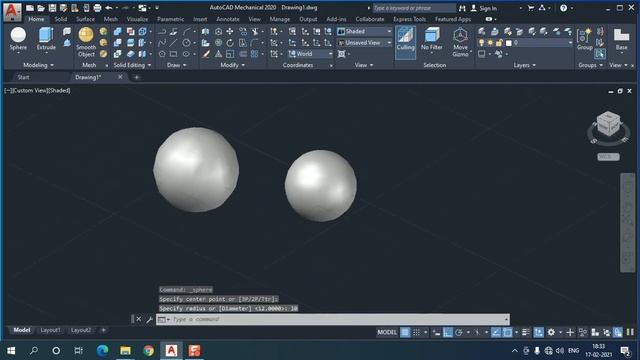This screenshot has height=360, width=640.
Task: Click the Group tool icon
Action: pyautogui.click(x=584, y=39)
